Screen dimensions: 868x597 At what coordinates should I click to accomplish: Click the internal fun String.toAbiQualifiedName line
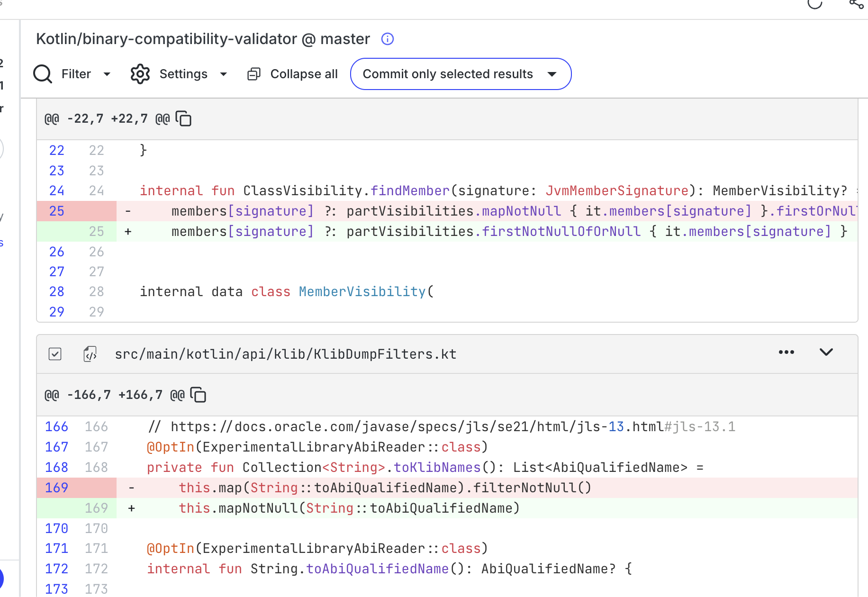coord(389,569)
